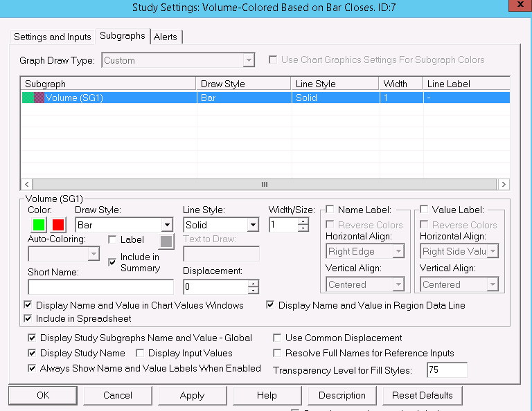Screen dimensions: 532x411
Task: Enable Use Common Displacement option
Action: (277, 338)
